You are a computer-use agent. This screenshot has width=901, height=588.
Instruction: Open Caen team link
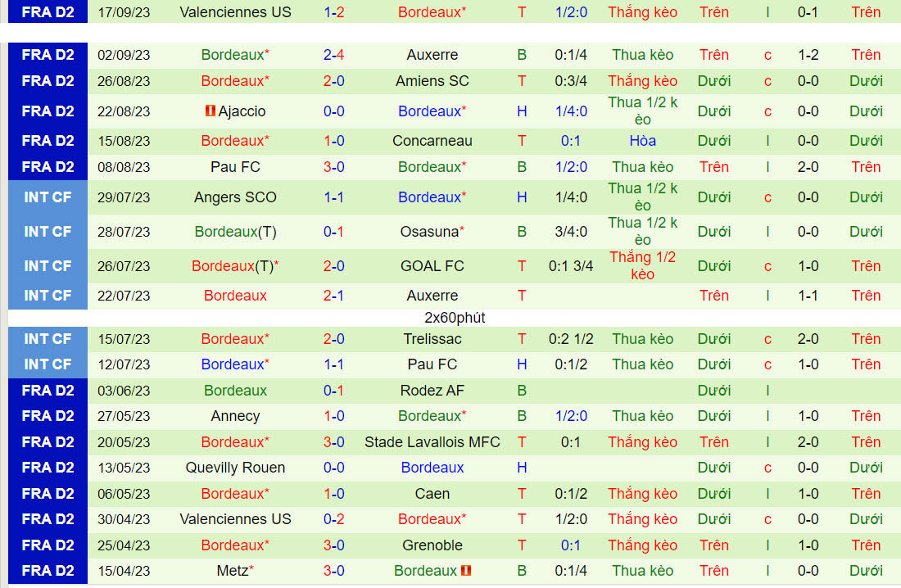click(x=432, y=494)
